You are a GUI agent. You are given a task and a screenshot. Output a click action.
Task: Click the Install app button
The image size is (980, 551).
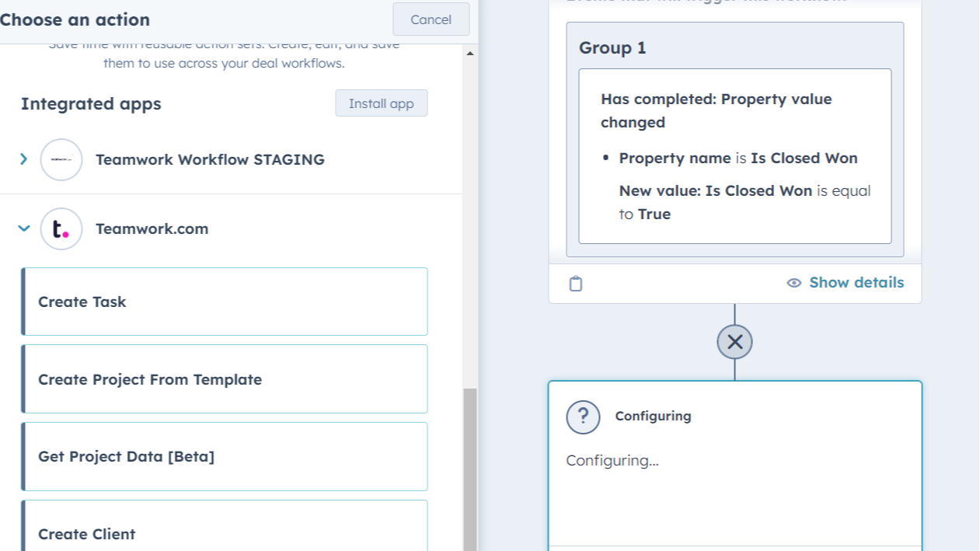click(381, 103)
